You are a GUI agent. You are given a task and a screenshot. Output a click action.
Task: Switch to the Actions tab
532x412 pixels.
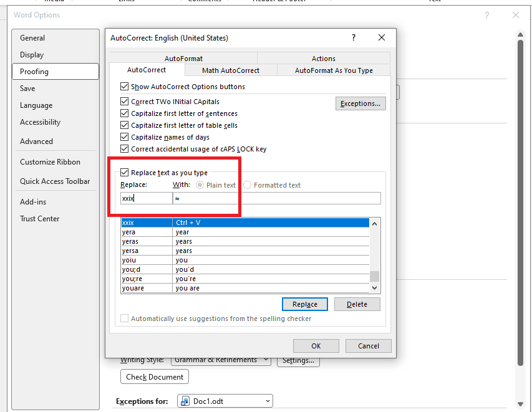pos(324,59)
